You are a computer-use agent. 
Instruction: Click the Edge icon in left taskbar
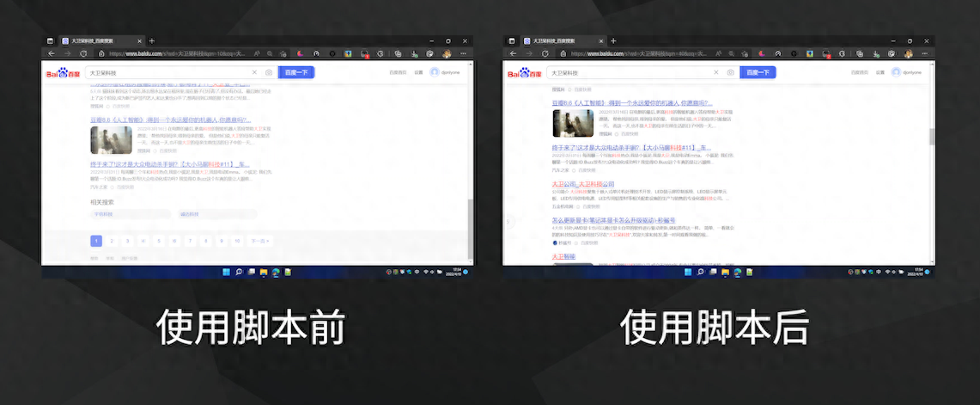tap(277, 272)
